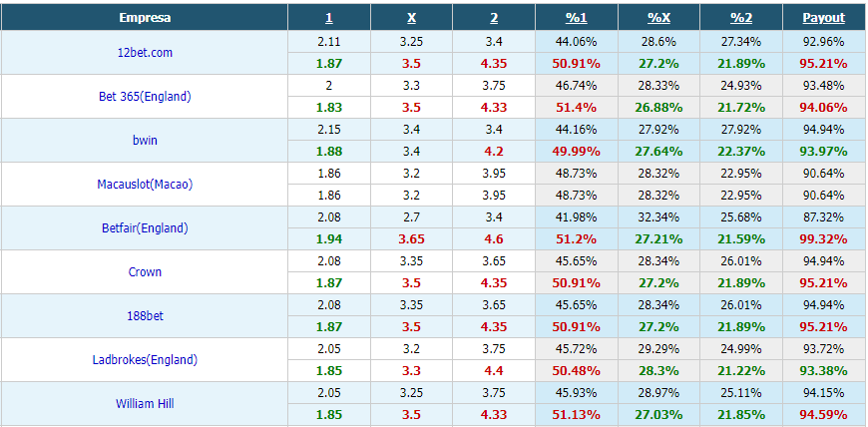This screenshot has width=868, height=427.
Task: Click the Empresa column header
Action: point(145,18)
